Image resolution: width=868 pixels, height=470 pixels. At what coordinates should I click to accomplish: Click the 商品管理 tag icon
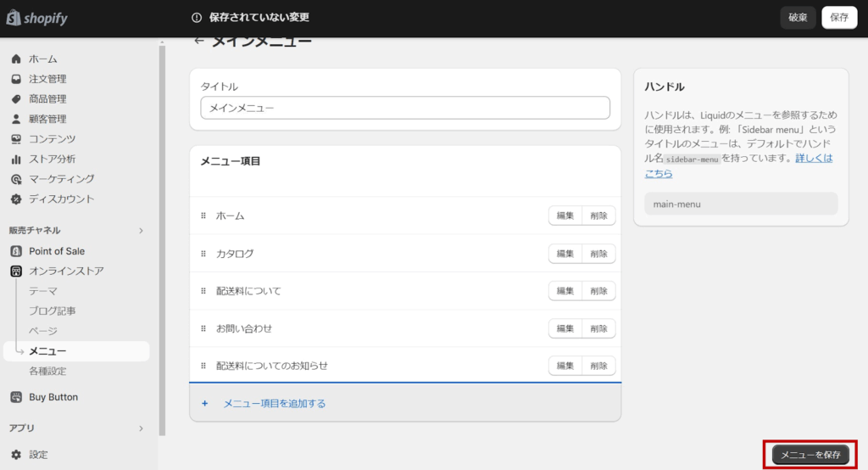[16, 98]
